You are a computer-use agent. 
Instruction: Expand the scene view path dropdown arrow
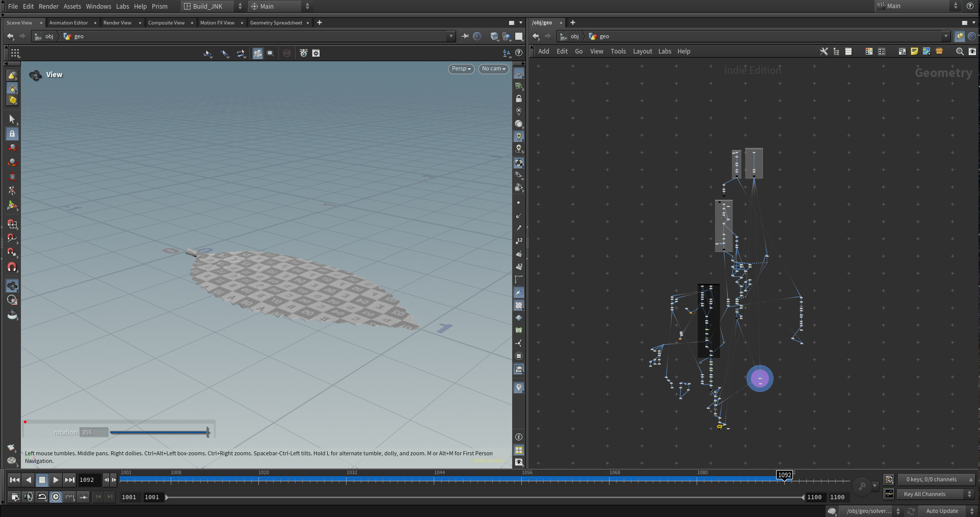(x=451, y=36)
